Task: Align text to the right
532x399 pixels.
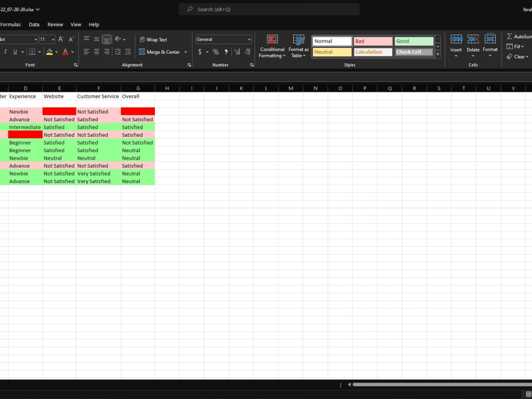Action: (x=106, y=52)
